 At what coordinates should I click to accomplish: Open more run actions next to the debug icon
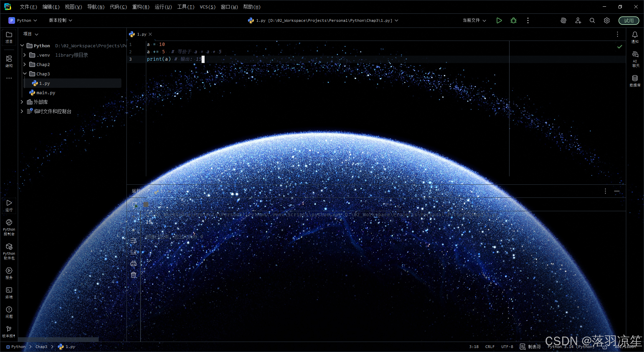528,20
